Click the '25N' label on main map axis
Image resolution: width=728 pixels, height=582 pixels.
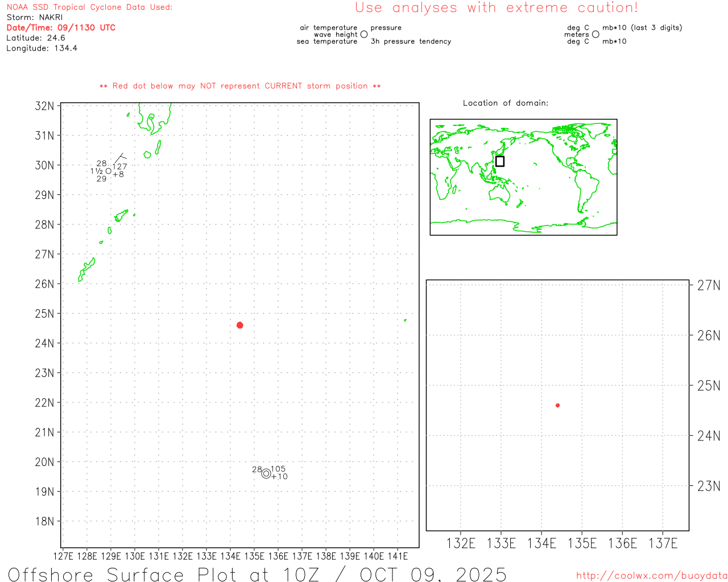tap(45, 314)
